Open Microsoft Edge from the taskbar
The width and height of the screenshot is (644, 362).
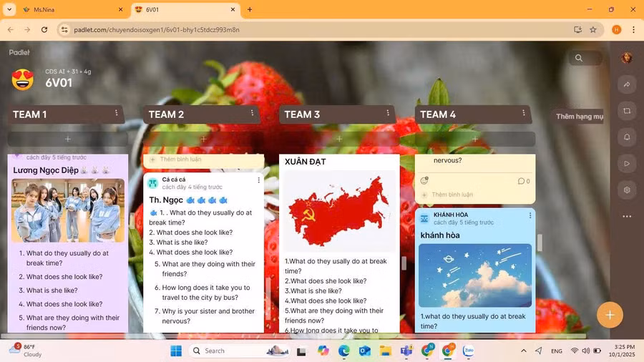coord(344,351)
